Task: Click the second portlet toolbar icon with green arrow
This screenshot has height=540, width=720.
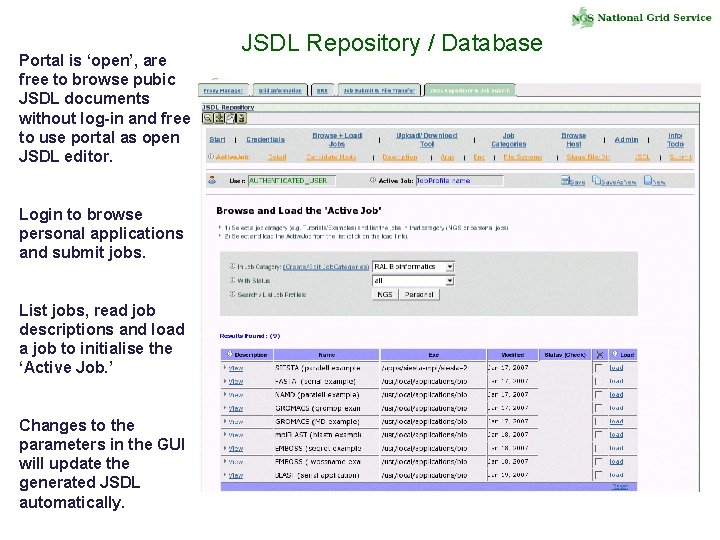Action: [219, 118]
